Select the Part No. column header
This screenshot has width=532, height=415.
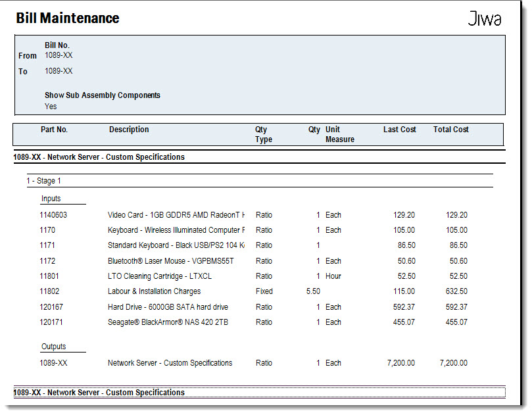(55, 130)
